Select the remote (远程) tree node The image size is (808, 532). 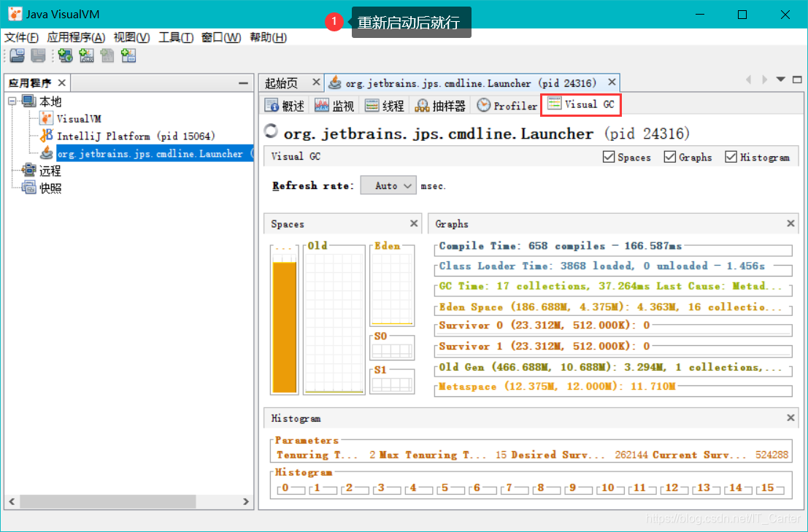(x=50, y=171)
